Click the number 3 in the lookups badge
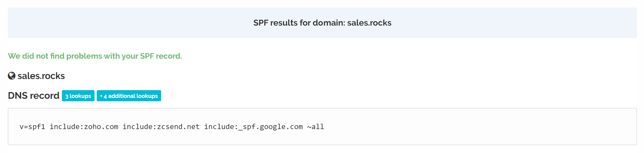Screen dimensions: 644x153 tap(67, 96)
